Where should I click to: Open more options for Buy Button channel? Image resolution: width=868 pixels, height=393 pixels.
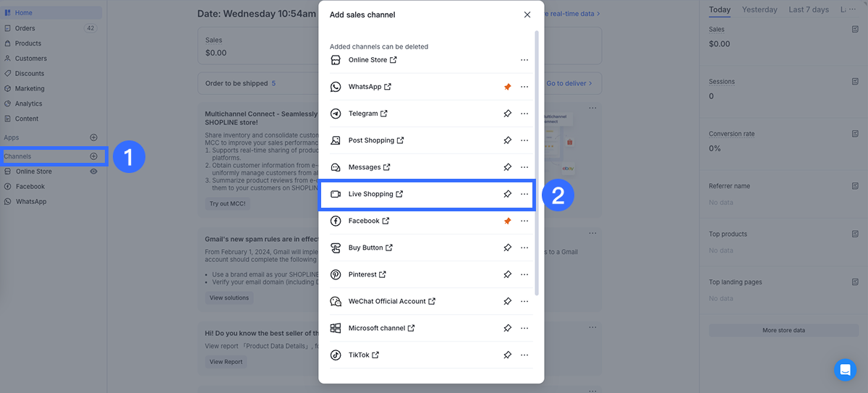click(x=524, y=248)
